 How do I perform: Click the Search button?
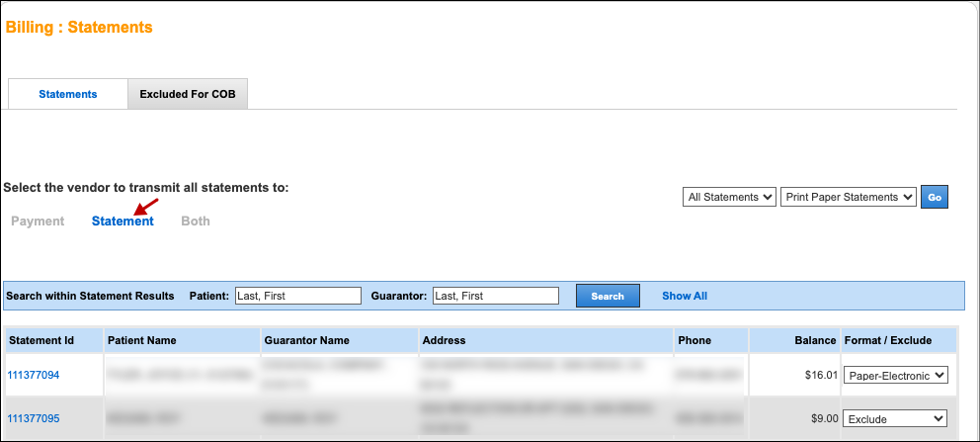608,296
